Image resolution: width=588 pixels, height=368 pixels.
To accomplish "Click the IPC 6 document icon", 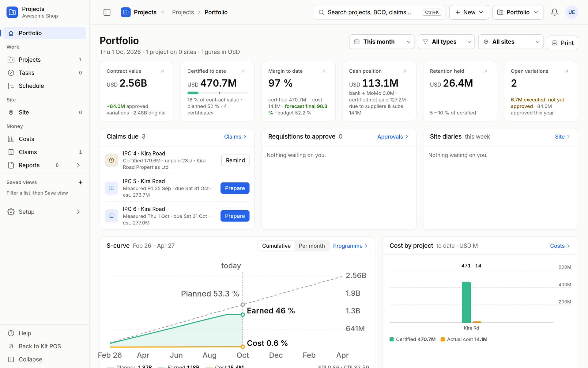I will (111, 216).
